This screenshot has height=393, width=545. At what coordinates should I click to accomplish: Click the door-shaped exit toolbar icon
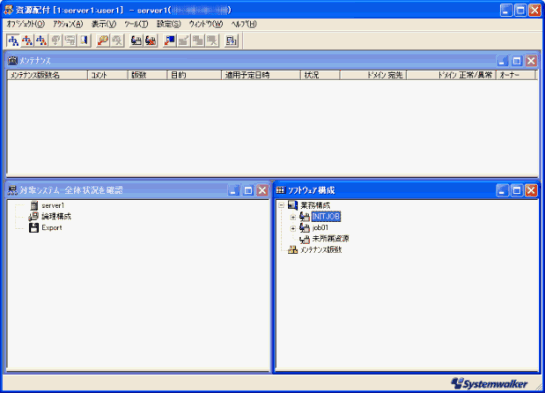click(x=84, y=41)
